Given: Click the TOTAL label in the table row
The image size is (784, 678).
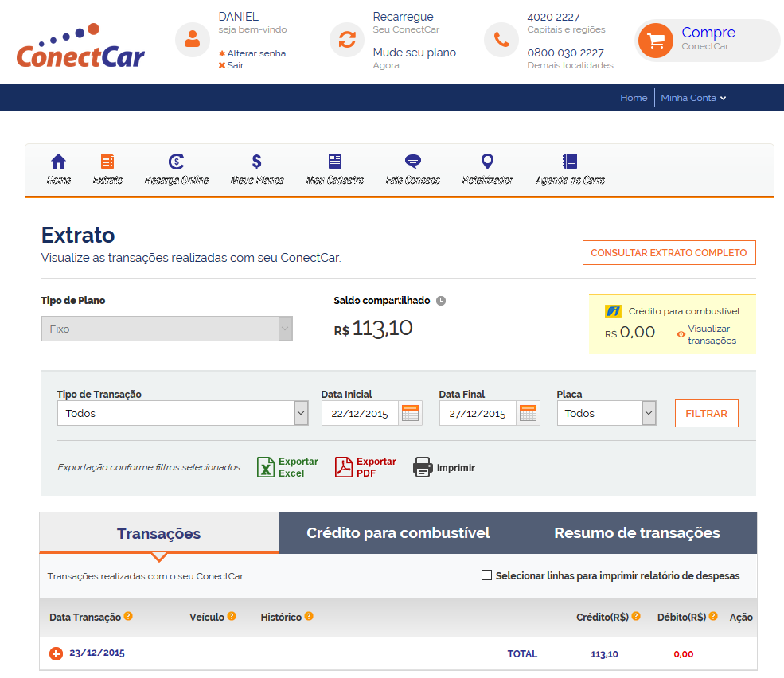Looking at the screenshot, I should click(522, 654).
